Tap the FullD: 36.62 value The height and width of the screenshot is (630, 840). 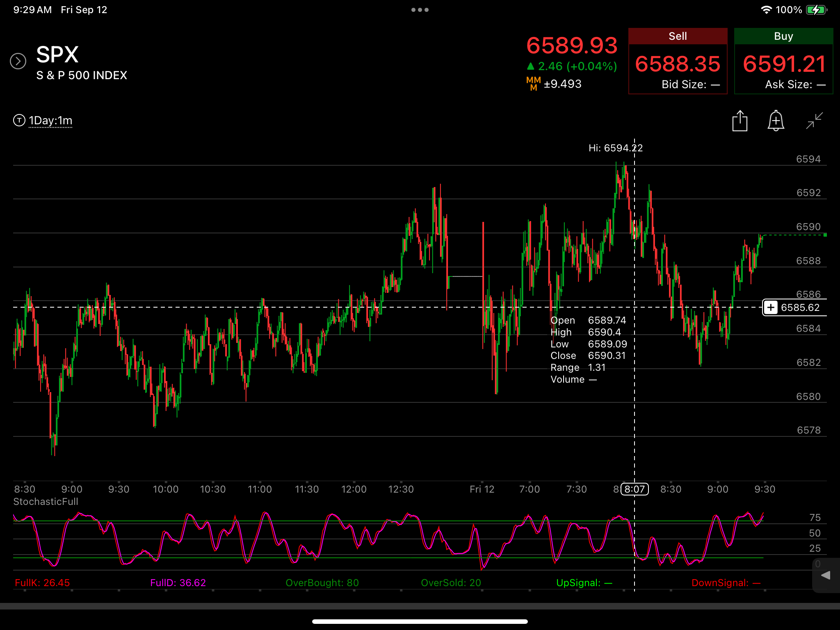(x=178, y=583)
